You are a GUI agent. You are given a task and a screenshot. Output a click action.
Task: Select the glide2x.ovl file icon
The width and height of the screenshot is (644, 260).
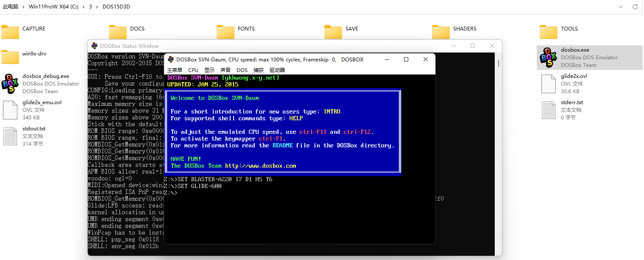pos(548,83)
